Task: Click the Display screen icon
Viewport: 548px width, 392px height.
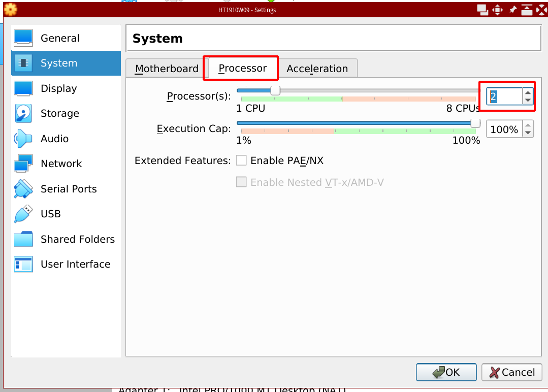Action: pyautogui.click(x=23, y=88)
